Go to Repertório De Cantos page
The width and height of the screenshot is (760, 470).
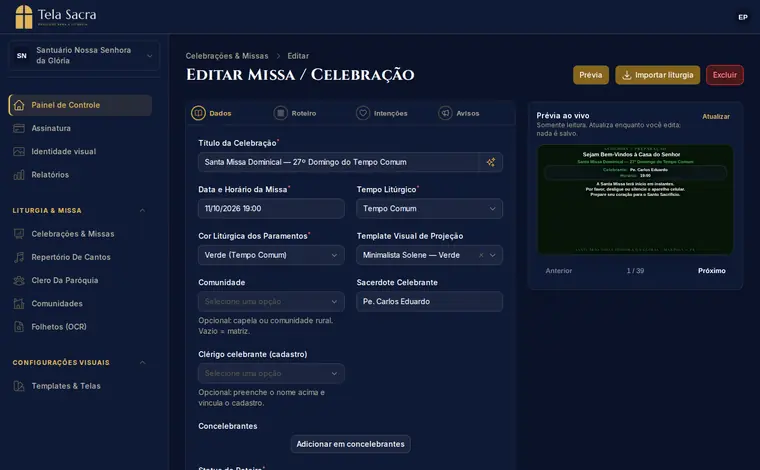click(80, 257)
